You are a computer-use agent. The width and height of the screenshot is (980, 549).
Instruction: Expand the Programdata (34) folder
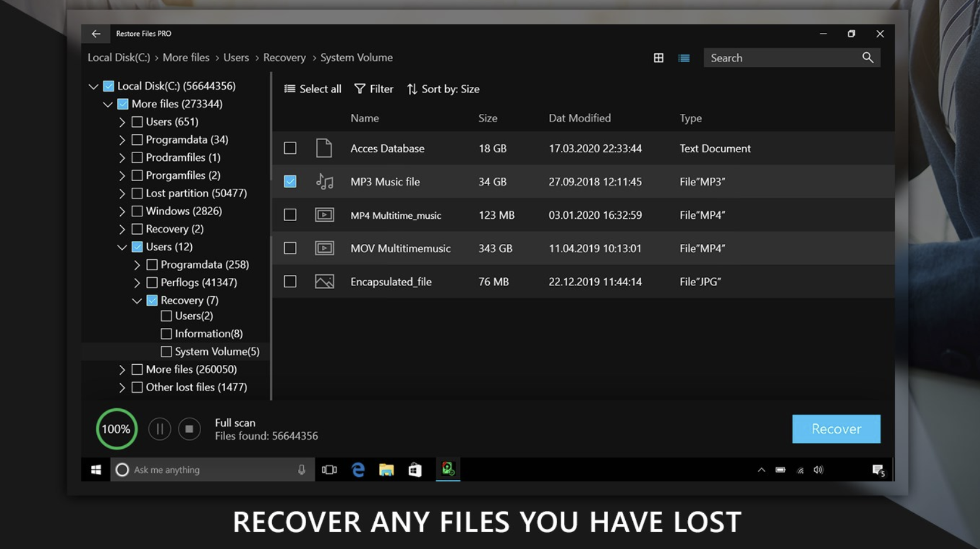point(122,140)
